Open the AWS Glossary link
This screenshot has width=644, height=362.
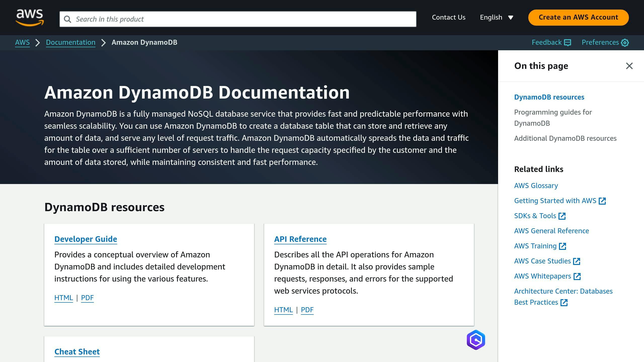536,186
